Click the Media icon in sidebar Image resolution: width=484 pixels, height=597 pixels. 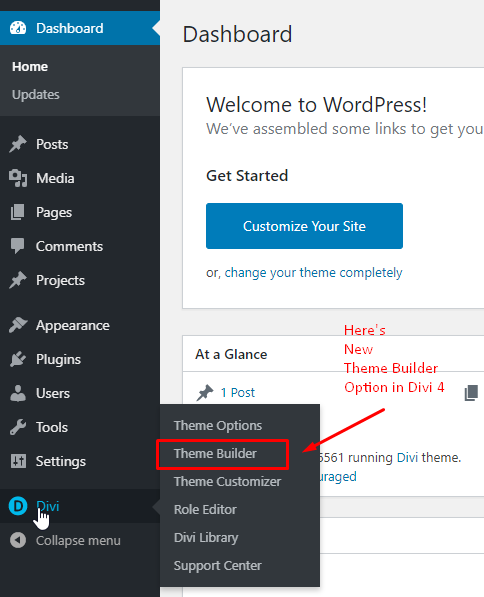pyautogui.click(x=18, y=178)
